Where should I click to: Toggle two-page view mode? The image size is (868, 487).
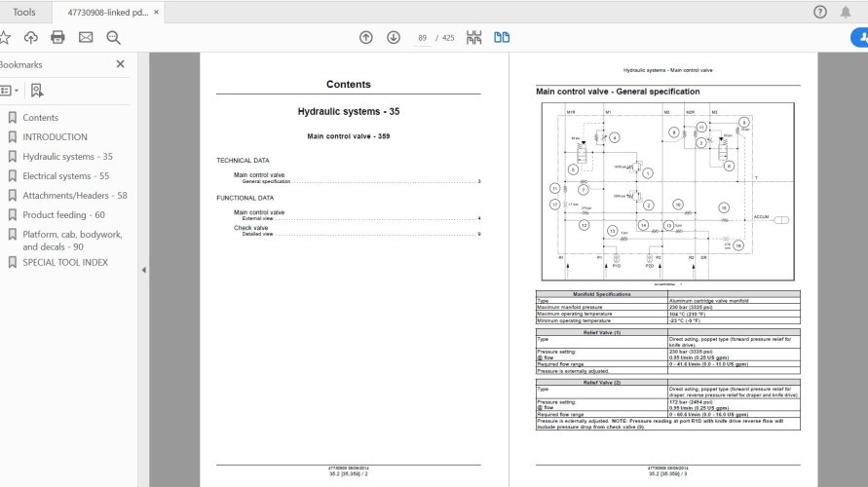coord(502,38)
